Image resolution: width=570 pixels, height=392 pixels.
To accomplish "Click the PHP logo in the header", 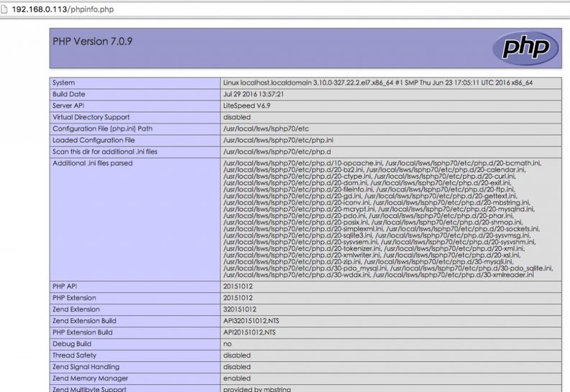I will (x=525, y=48).
